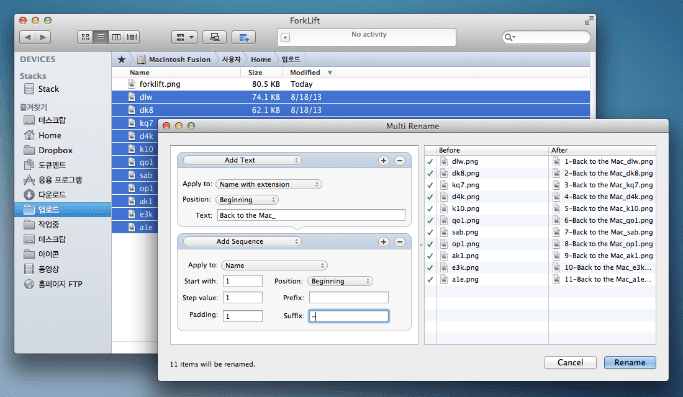This screenshot has width=683, height=397.
Task: Open search options via magnifier icon
Action: click(x=509, y=37)
